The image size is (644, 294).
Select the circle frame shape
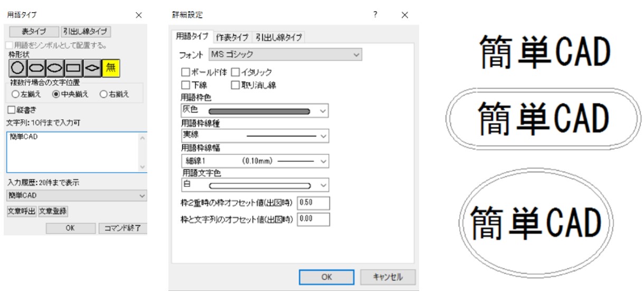pyautogui.click(x=17, y=67)
